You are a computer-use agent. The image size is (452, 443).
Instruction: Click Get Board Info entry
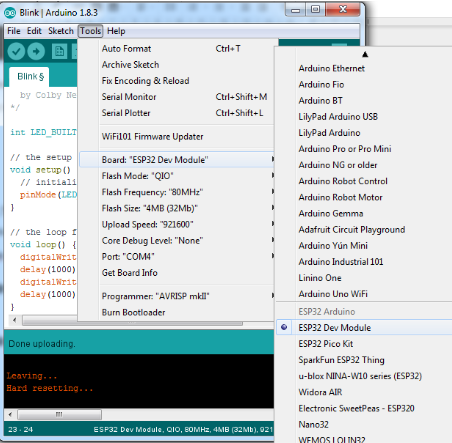point(177,273)
